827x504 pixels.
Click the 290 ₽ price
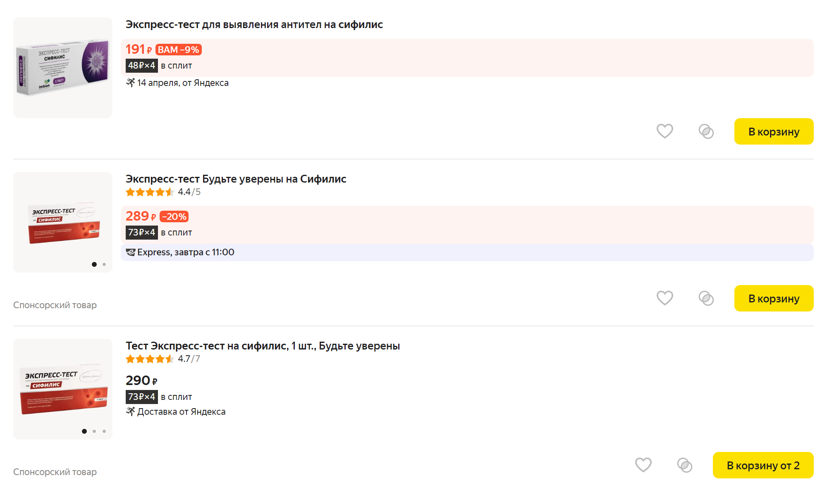click(x=141, y=380)
